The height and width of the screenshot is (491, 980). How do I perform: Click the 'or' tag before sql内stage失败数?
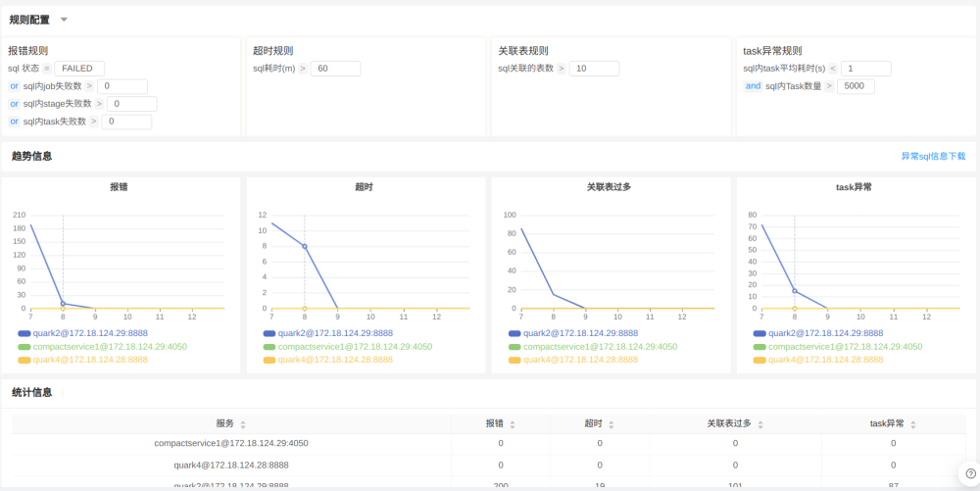tap(15, 104)
